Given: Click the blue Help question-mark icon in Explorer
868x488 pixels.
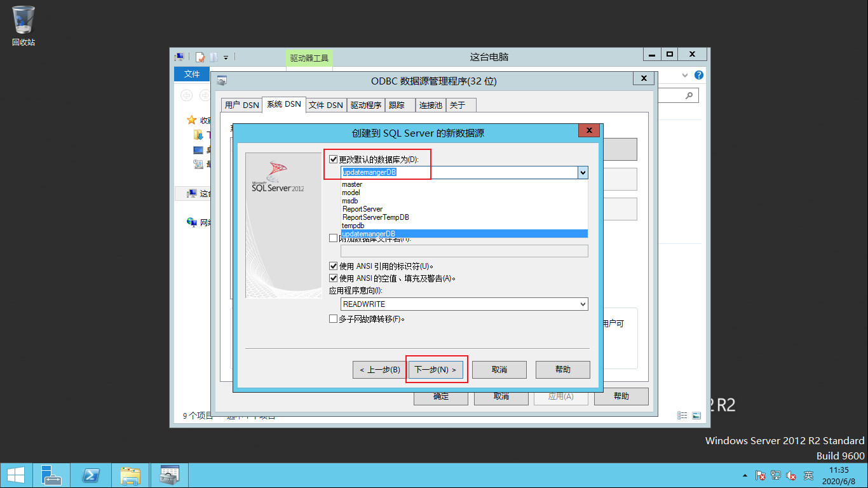Looking at the screenshot, I should click(x=698, y=76).
